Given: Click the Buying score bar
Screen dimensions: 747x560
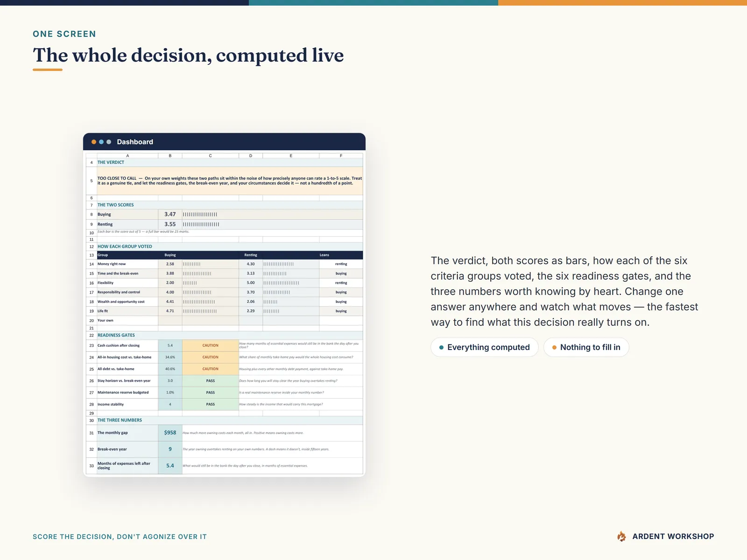Looking at the screenshot, I should (x=200, y=215).
